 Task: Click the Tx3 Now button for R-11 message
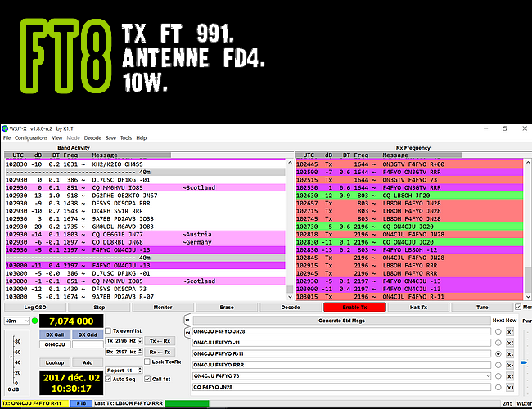click(510, 353)
